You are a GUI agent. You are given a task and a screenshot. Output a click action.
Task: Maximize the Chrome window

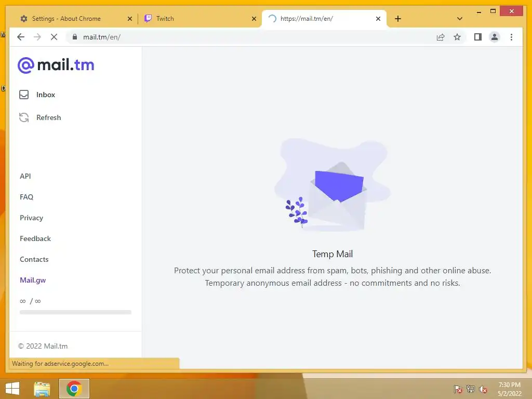click(493, 11)
